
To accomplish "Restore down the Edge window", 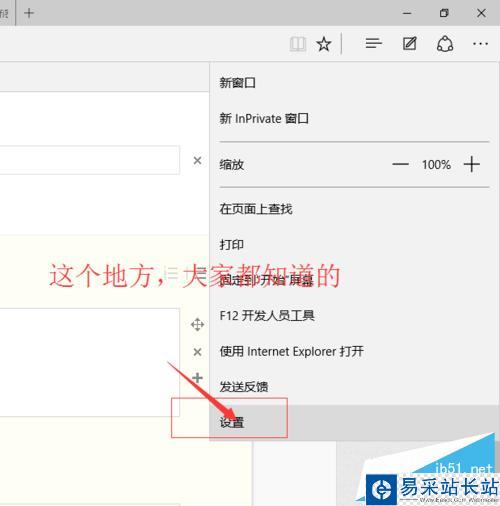I will click(444, 13).
